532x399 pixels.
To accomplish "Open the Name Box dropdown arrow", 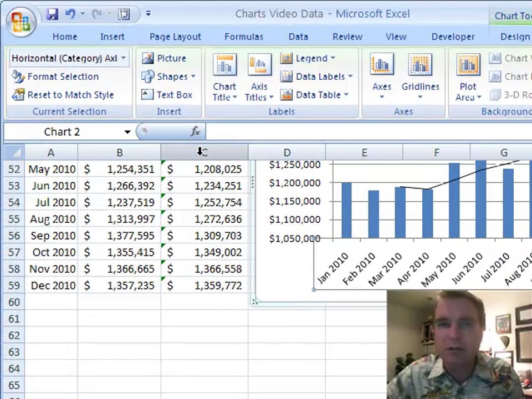I will point(127,132).
